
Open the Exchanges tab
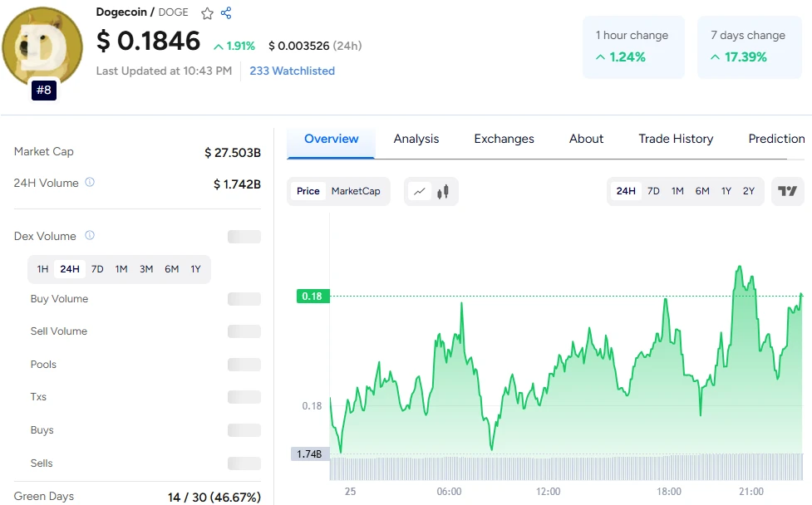[504, 139]
